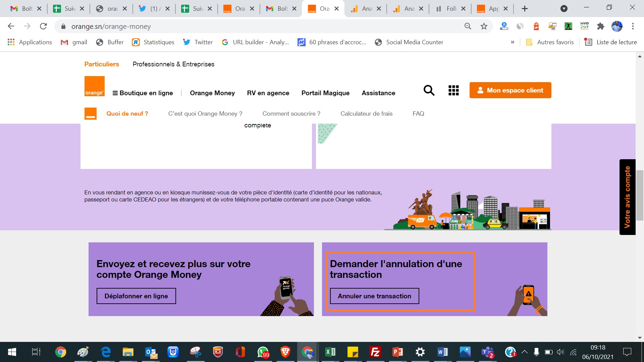Viewport: 644px width, 362px height.
Task: Open Calculateur de frais link
Action: [x=367, y=114]
